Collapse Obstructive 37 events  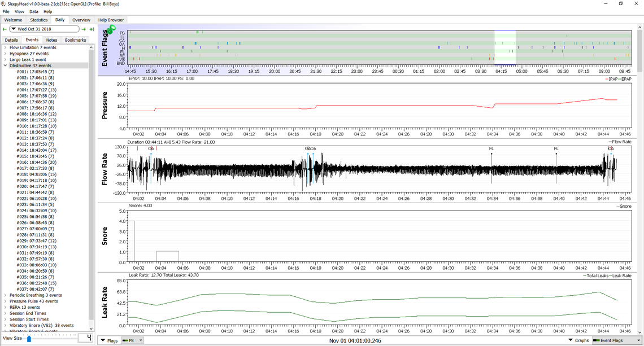point(5,65)
